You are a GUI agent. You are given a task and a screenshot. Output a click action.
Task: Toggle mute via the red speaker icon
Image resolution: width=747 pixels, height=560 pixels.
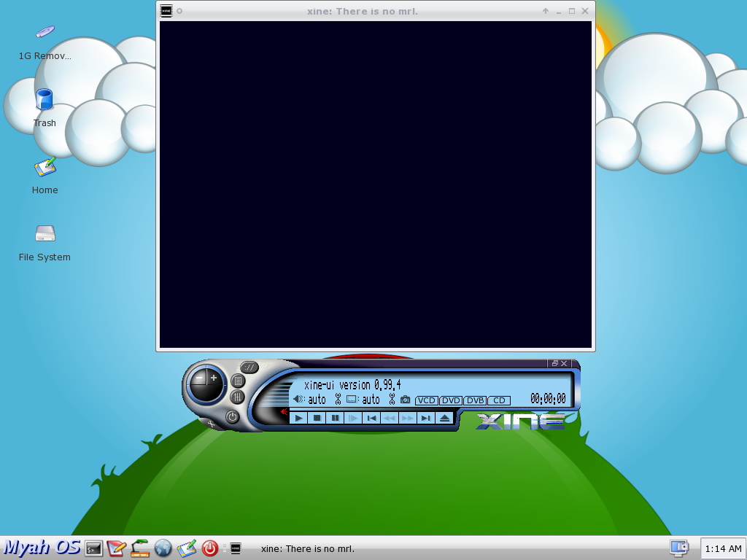coord(284,412)
